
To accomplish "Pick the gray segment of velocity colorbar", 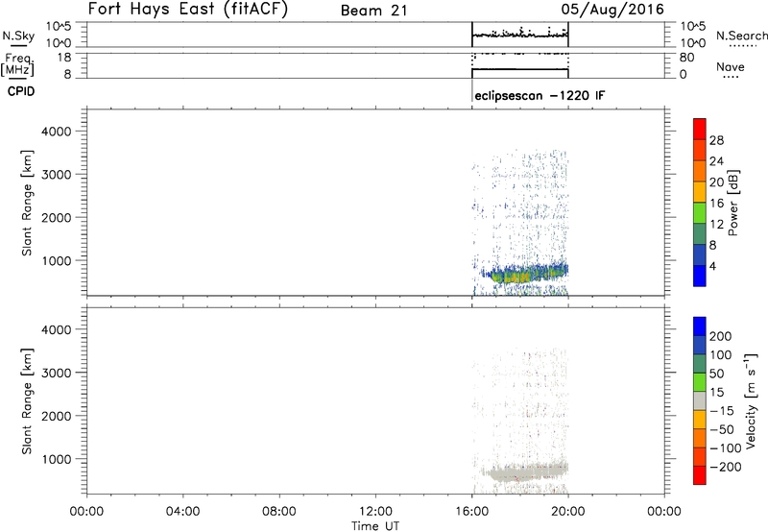I will point(700,401).
